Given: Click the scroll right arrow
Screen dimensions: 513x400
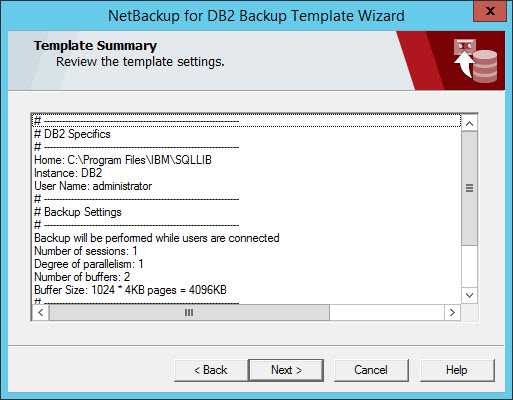Looking at the screenshot, I should coord(452,313).
